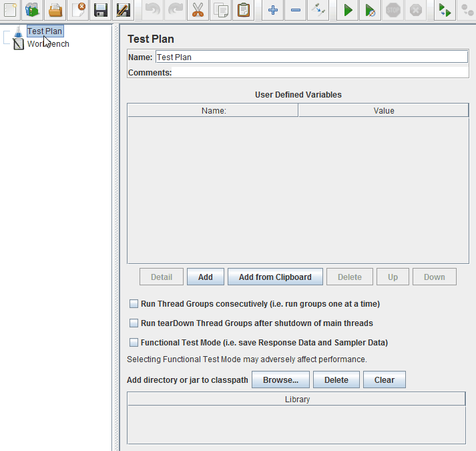Viewport: 476px width, 451px height.
Task: Open the Templates icon in toolbar
Action: 32,10
